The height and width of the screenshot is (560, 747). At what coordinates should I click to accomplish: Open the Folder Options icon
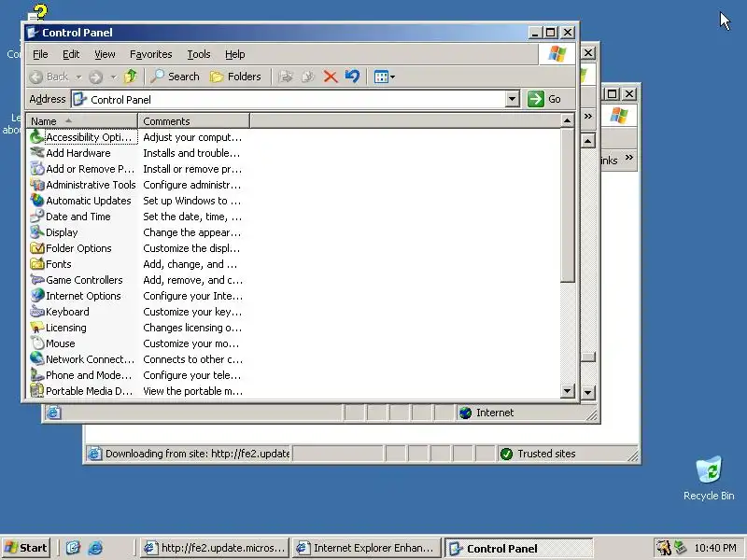point(36,248)
